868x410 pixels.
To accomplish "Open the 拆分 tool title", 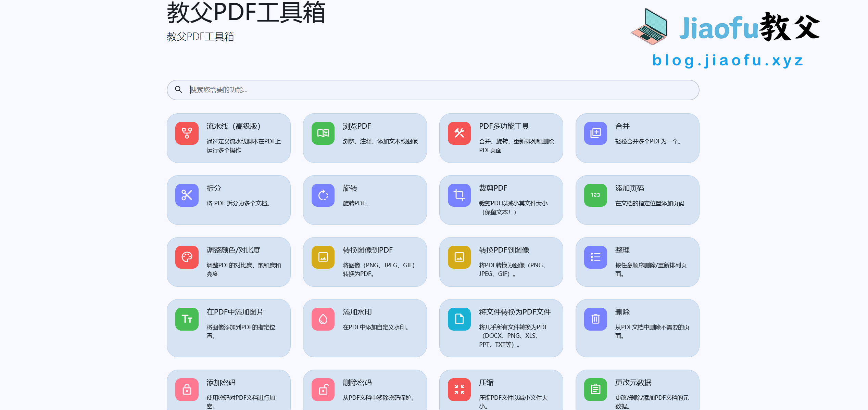I will 214,188.
